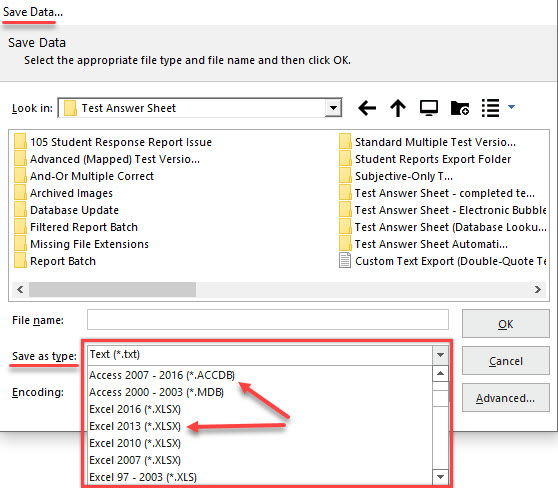The height and width of the screenshot is (488, 558).
Task: Open the view options dropdown arrow
Action: click(x=511, y=107)
